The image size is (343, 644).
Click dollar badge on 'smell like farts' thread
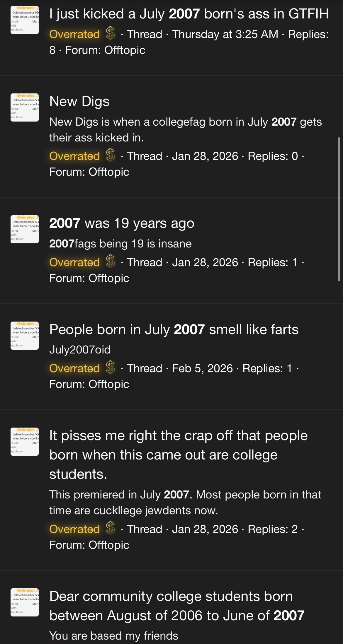point(110,368)
